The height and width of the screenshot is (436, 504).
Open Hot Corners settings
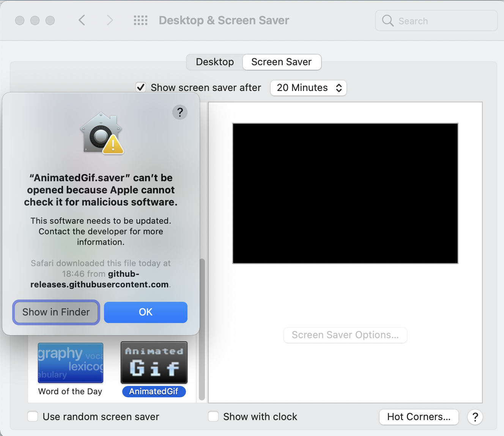point(419,417)
